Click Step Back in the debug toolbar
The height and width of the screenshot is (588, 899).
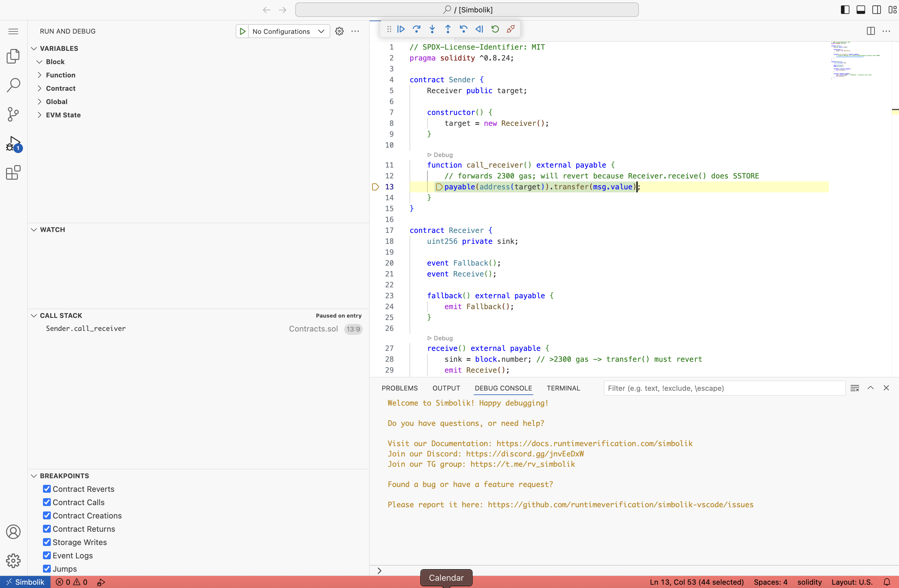[463, 29]
